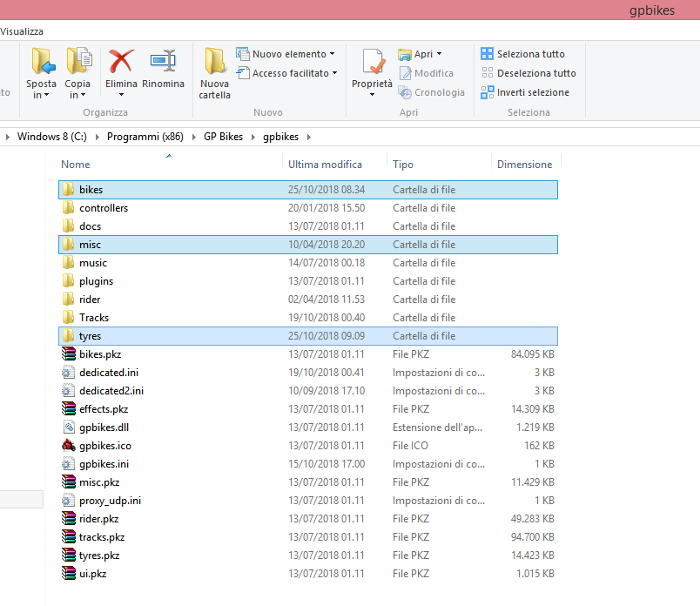This screenshot has width=700, height=606.
Task: Click the Deseleziona tutto icon
Action: (487, 73)
